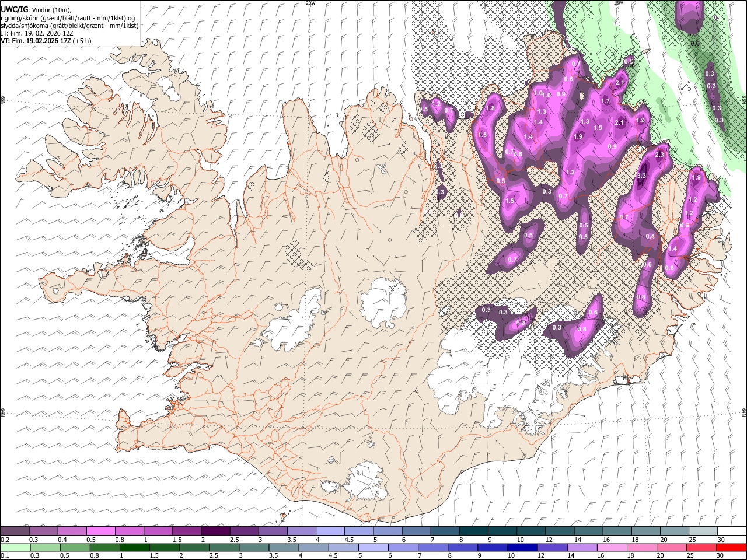The height and width of the screenshot is (560, 747).
Task: Pick bright red rain swatch after 30
Action: pos(731,548)
